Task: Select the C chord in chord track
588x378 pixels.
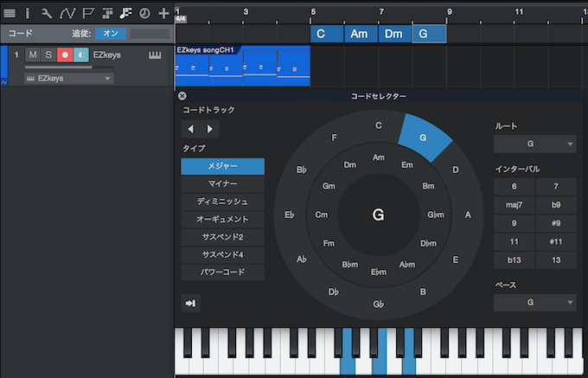Action: (327, 34)
